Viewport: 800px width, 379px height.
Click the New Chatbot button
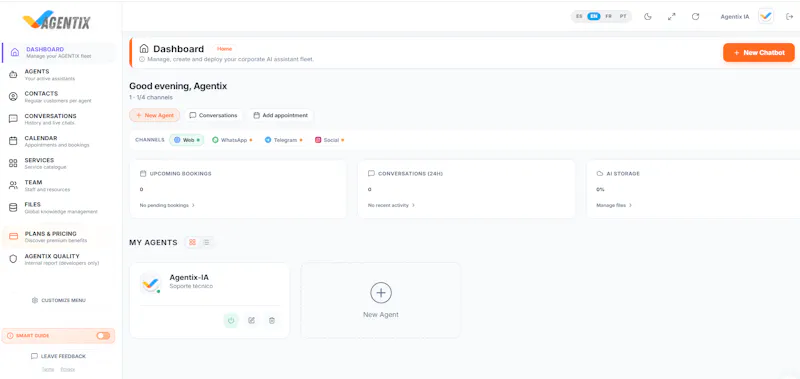tap(759, 53)
